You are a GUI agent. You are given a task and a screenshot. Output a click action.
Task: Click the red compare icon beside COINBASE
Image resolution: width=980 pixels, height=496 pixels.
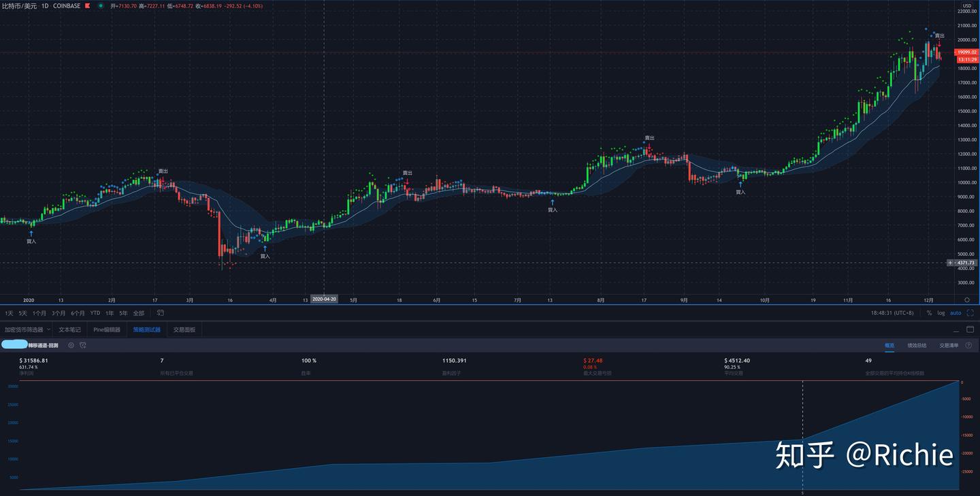87,5
